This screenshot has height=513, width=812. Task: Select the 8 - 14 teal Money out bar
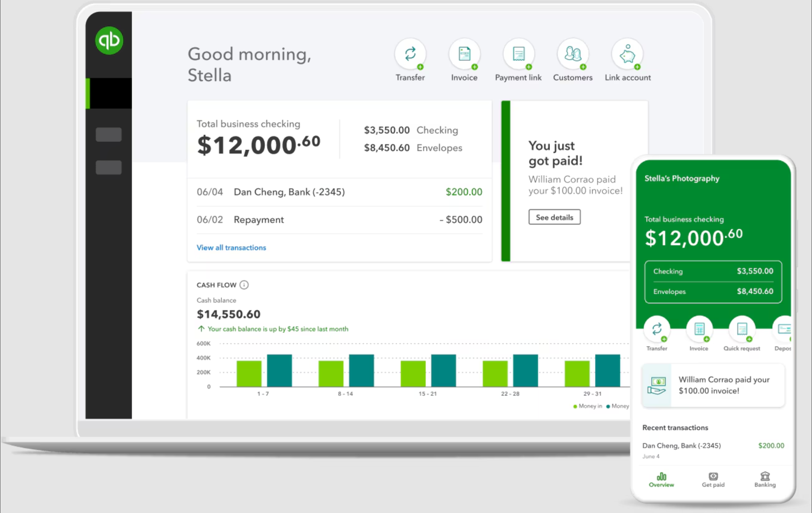(361, 370)
